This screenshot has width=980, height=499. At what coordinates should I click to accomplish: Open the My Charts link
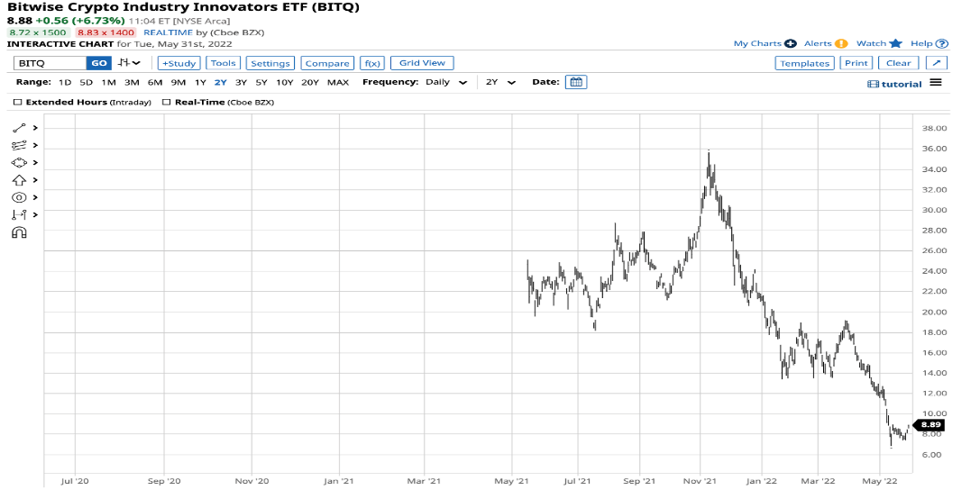pos(757,44)
